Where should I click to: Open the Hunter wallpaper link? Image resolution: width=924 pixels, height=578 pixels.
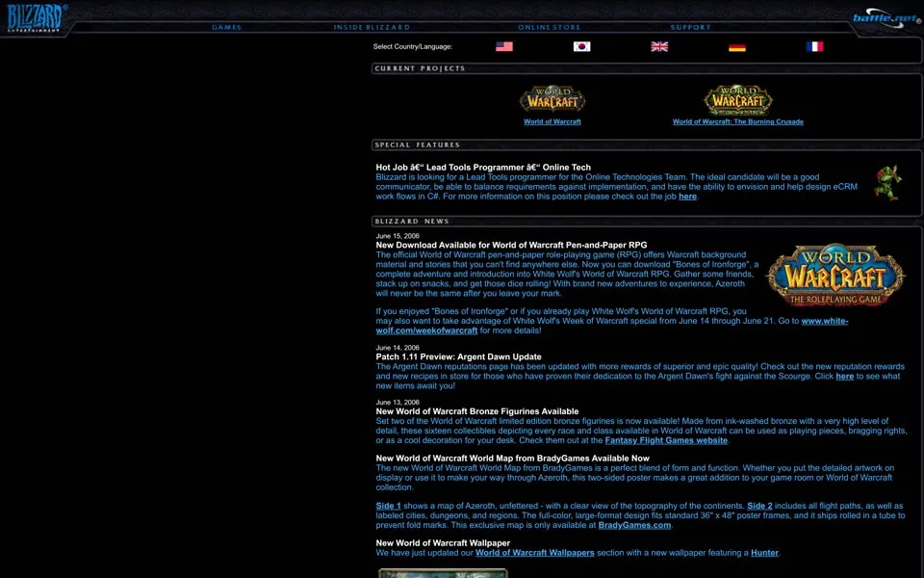pos(764,553)
